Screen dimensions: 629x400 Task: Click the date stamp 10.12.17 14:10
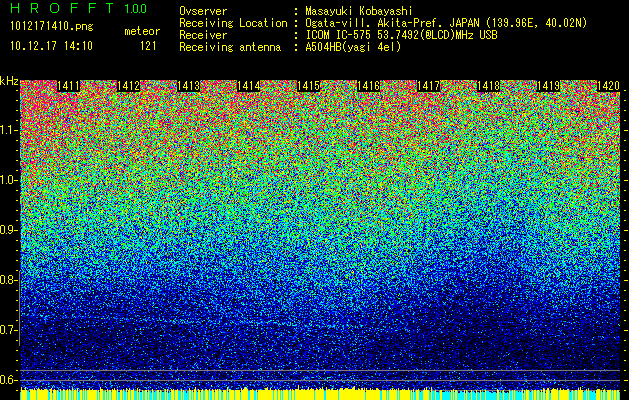click(x=51, y=46)
